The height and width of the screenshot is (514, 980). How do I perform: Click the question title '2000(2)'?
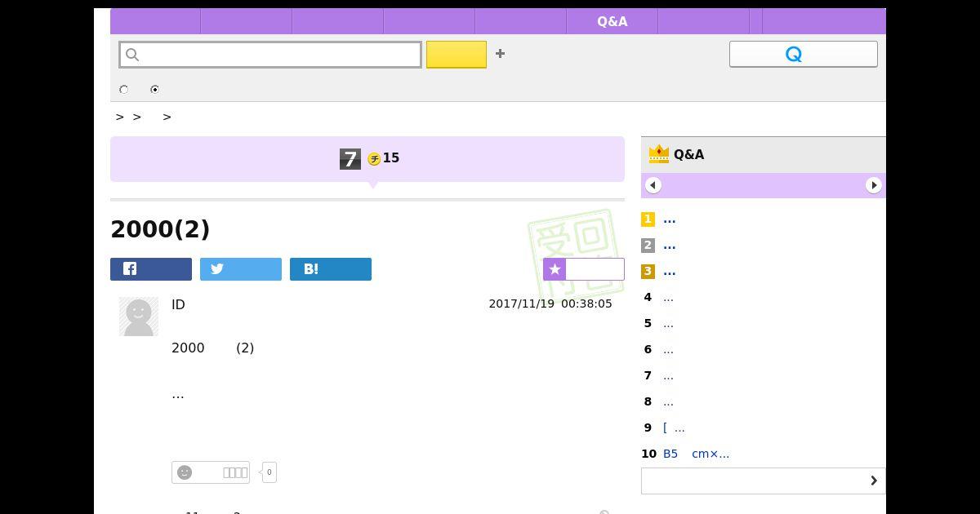[x=160, y=229]
